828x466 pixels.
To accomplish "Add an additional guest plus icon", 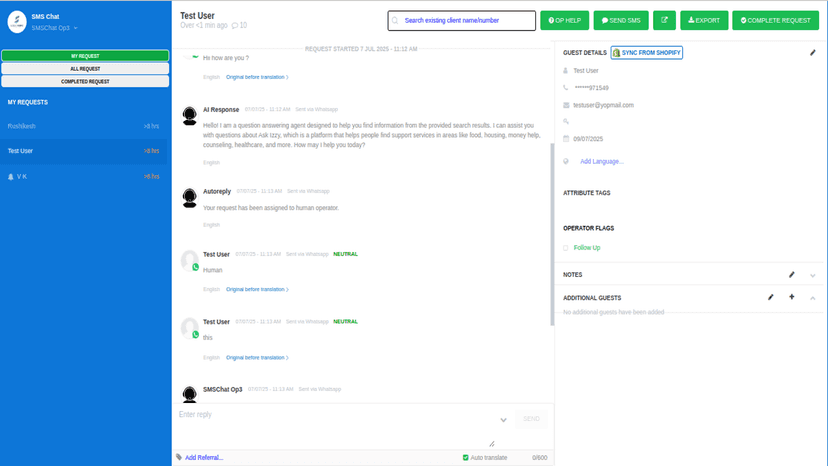I will [792, 297].
